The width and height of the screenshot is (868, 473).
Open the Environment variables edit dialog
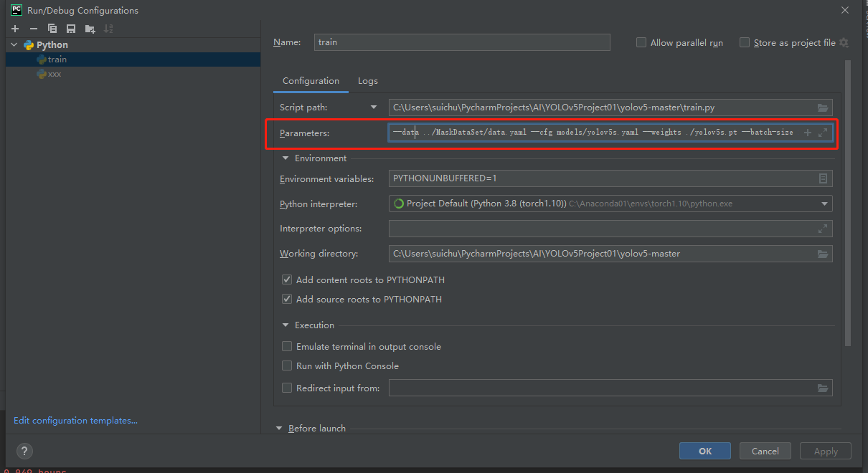coord(823,178)
